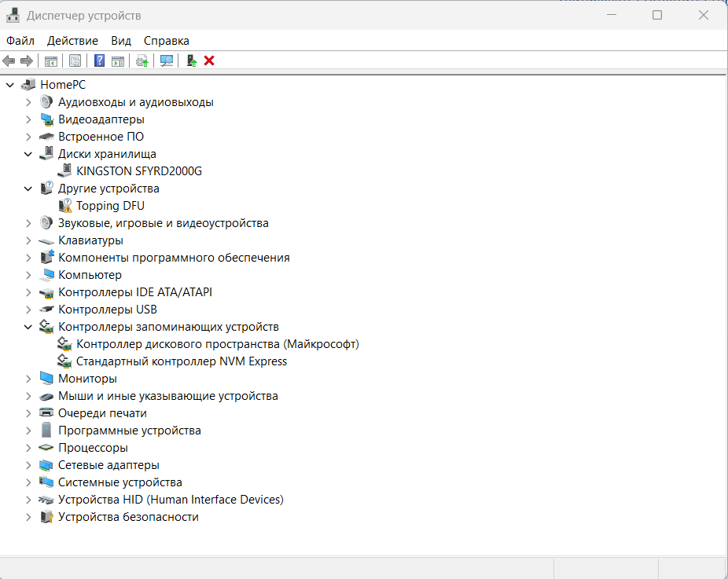Click the keyboard icon beside Клавиатуры
Image resolution: width=728 pixels, height=579 pixels.
point(46,240)
